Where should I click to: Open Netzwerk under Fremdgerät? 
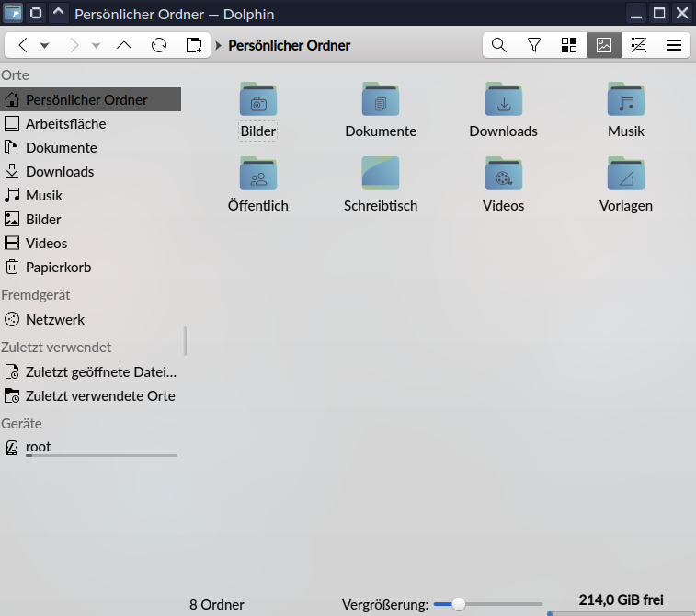[x=90, y=320]
